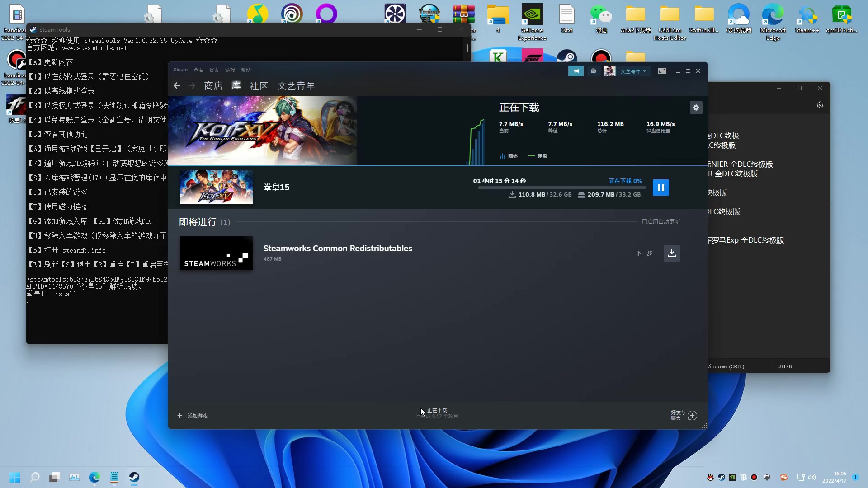Click 【5】查看其他功能 in SteamTools
The image size is (868, 488).
[x=58, y=134]
